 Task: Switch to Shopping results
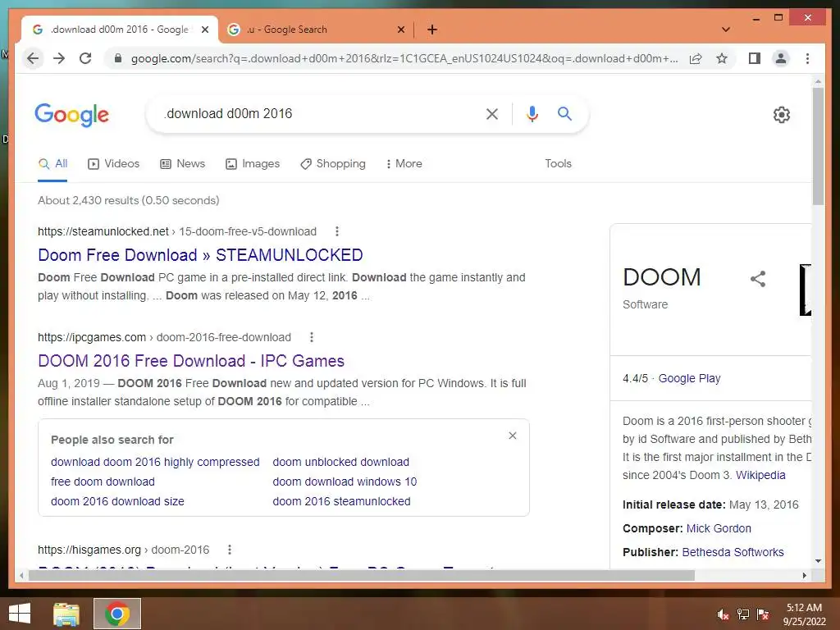tap(333, 164)
